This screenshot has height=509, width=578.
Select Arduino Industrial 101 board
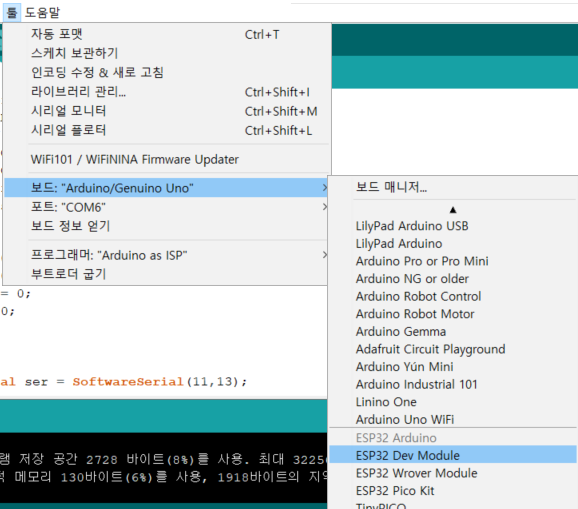(x=453, y=384)
